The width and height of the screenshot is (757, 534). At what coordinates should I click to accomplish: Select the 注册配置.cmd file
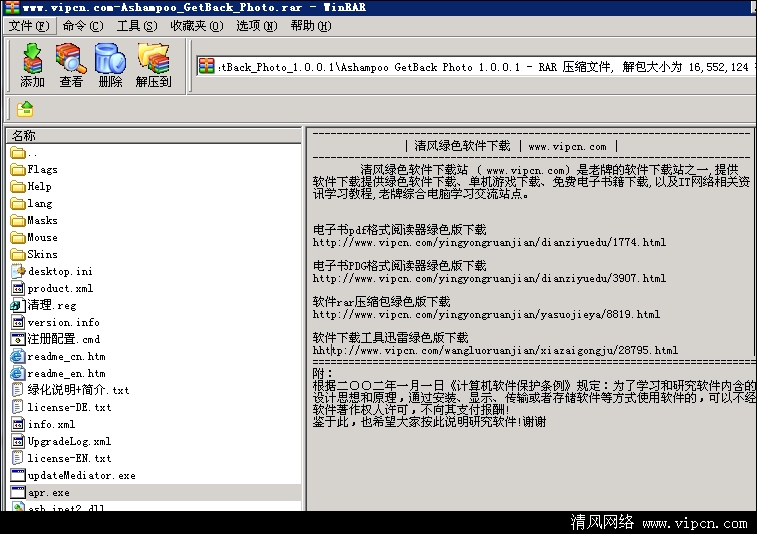coord(56,339)
